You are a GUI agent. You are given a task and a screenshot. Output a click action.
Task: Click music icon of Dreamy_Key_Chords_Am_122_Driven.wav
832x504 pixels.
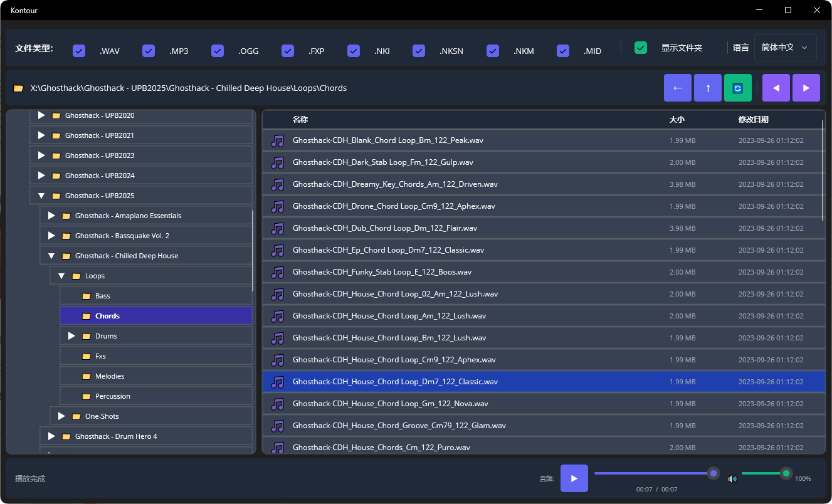(x=277, y=184)
